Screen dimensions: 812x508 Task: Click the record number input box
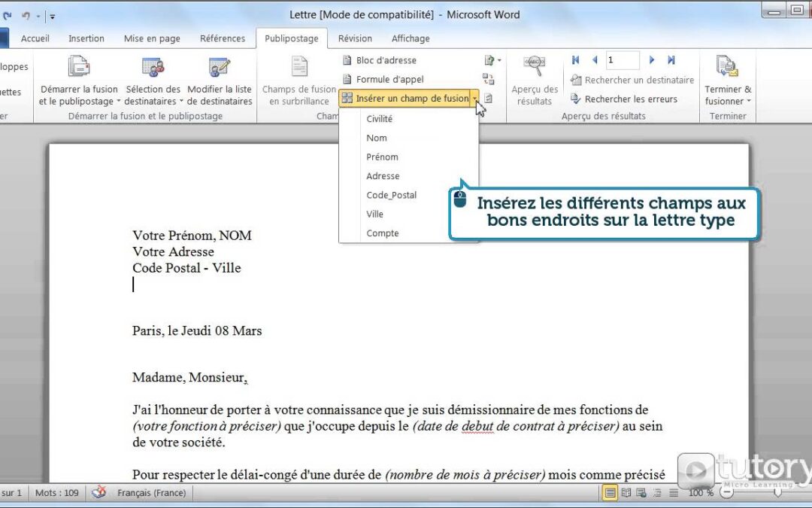click(623, 60)
